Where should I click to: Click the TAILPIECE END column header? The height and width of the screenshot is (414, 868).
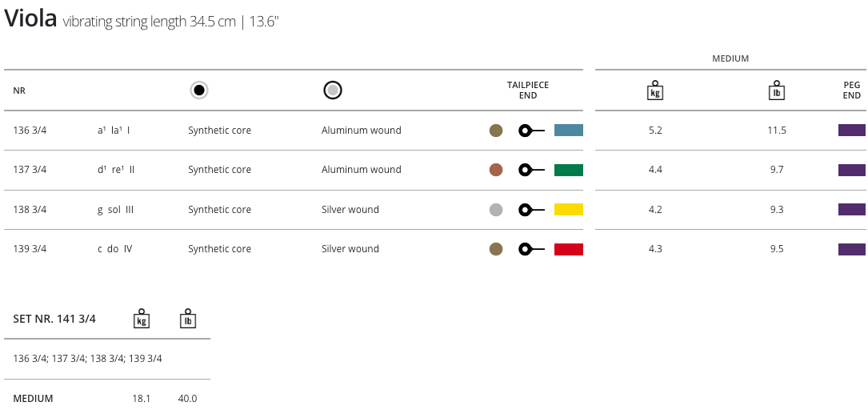(528, 90)
